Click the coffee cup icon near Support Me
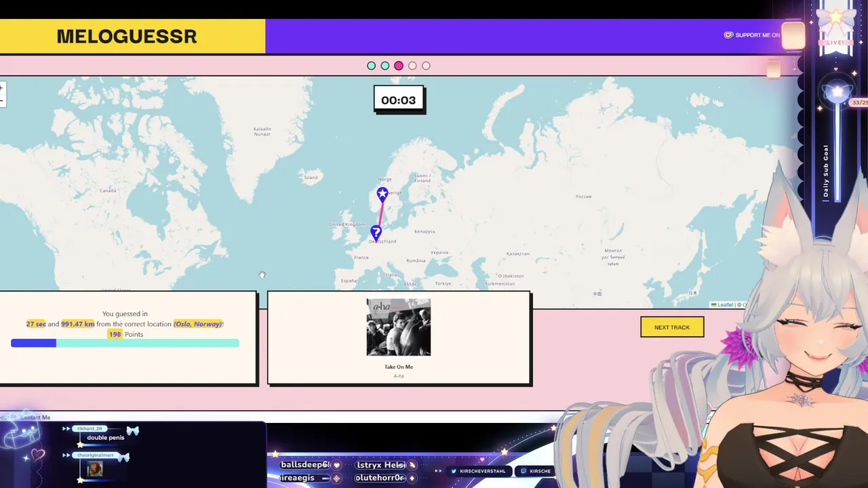This screenshot has width=868, height=488. (728, 35)
